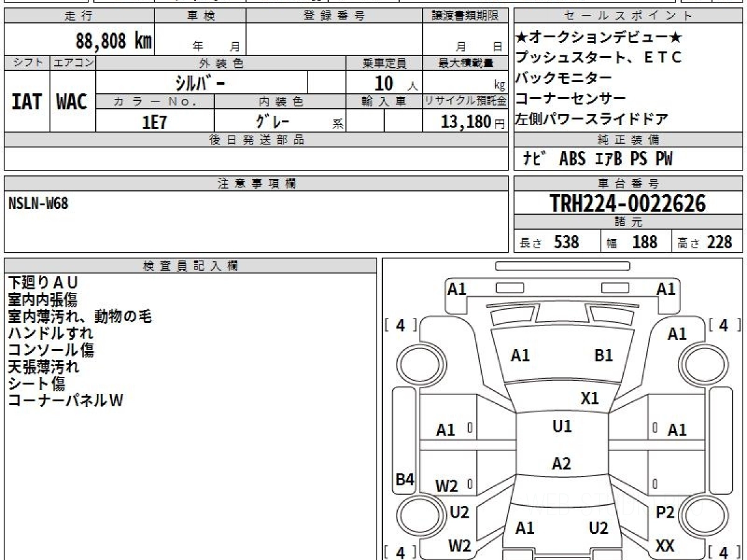The width and height of the screenshot is (747, 560).
Task: Click the カラーNo. header
Action: click(155, 101)
